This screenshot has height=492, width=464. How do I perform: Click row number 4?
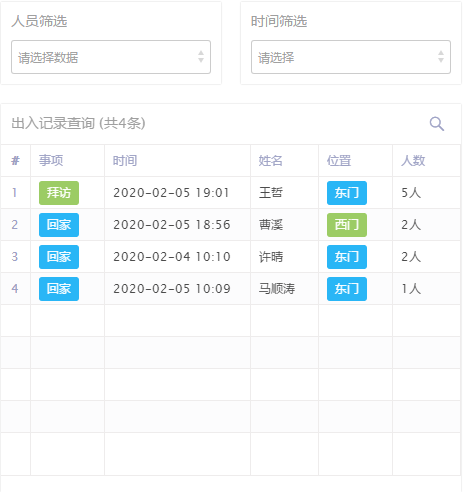point(15,289)
